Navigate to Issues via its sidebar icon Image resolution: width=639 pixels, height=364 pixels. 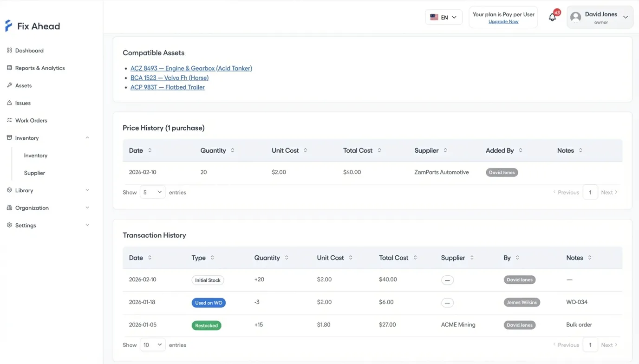click(21, 103)
